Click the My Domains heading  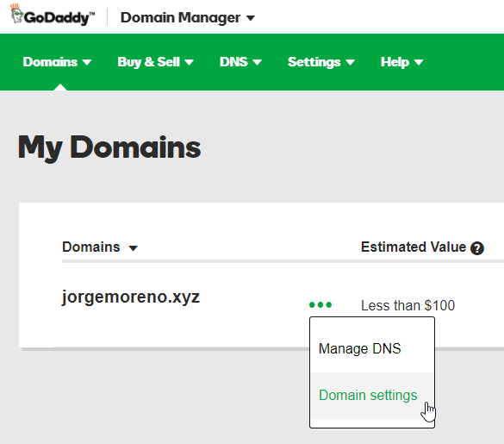[109, 147]
